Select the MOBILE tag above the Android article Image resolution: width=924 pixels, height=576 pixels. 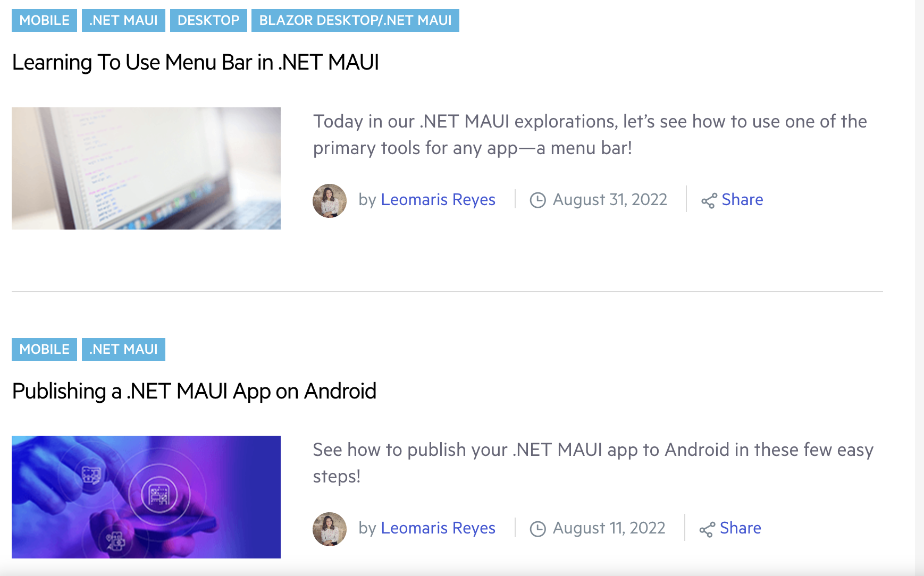point(44,349)
